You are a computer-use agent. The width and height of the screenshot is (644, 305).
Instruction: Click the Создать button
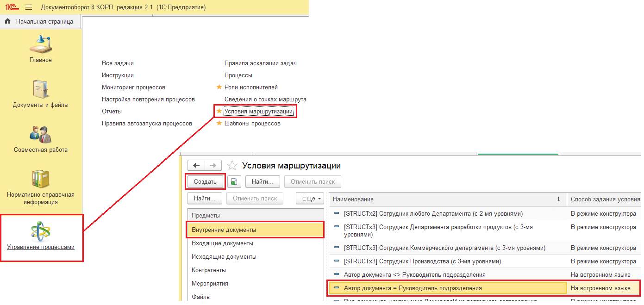tap(206, 181)
